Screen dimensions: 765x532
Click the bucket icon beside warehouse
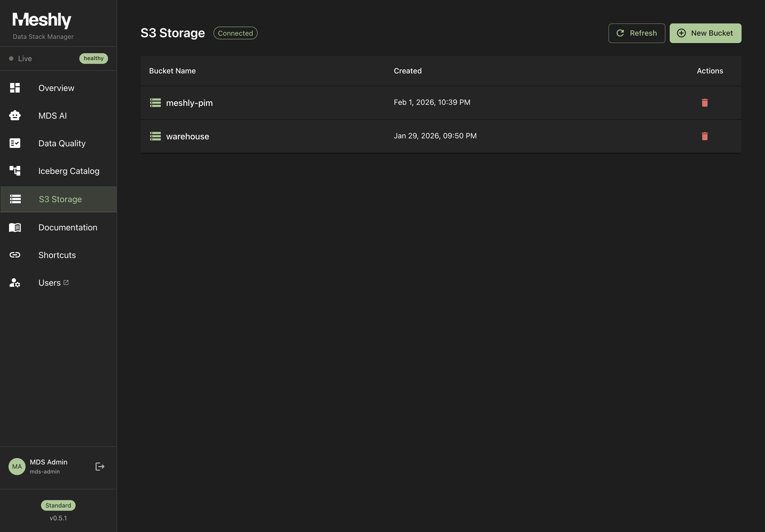point(155,136)
